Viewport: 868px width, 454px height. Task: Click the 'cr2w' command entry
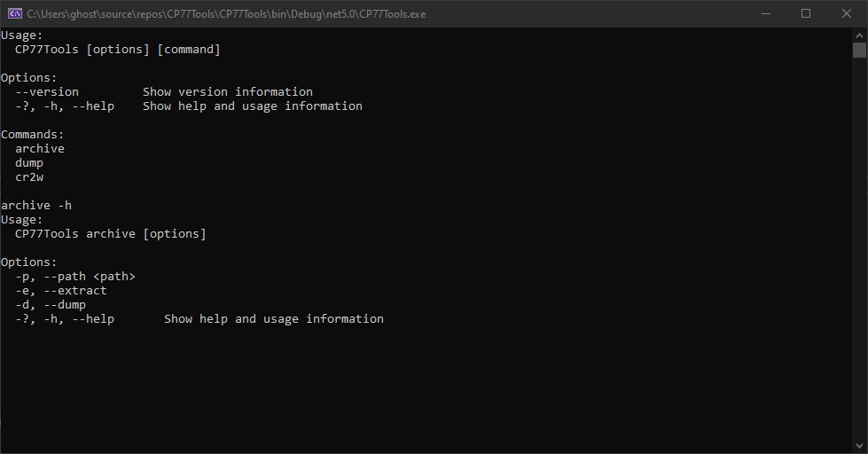[x=29, y=177]
